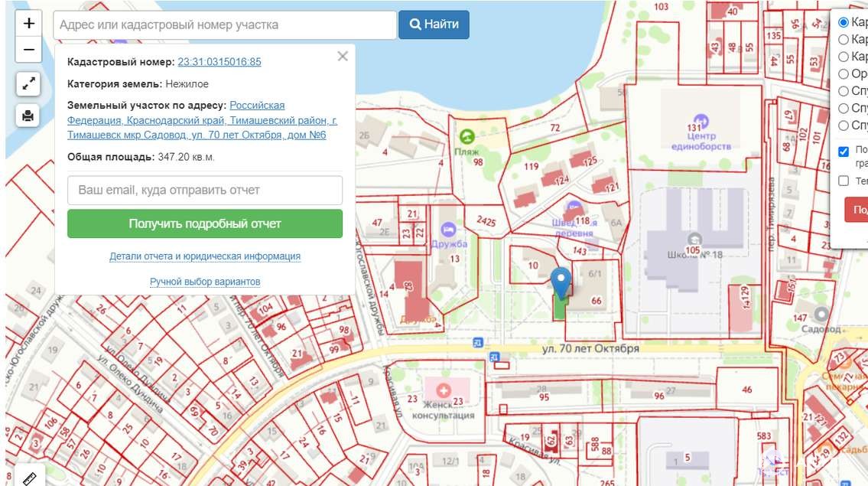Screen dimensions: 868x486
Task: Click the Пляж beach map icon
Action: [466, 137]
